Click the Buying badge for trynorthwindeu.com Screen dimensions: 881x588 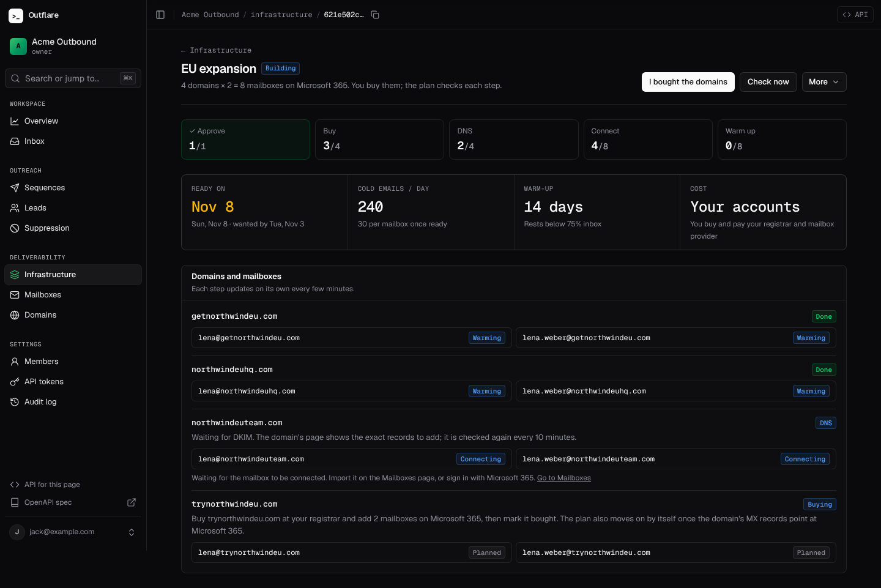(x=820, y=504)
